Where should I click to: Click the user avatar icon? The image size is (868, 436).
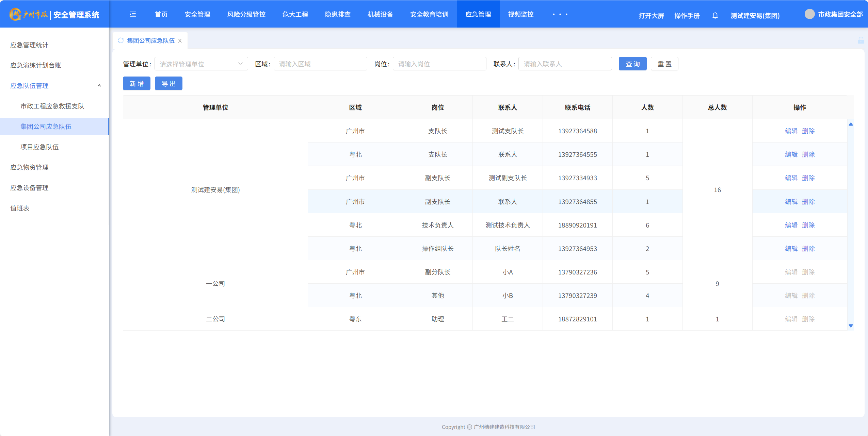[x=809, y=14]
